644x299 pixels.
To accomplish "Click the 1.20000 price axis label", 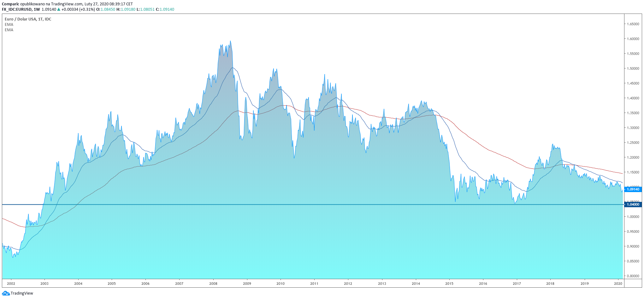I will tap(633, 157).
